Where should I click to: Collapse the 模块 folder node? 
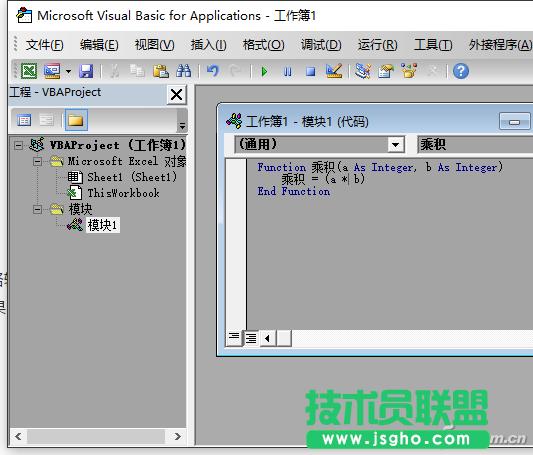(x=38, y=209)
